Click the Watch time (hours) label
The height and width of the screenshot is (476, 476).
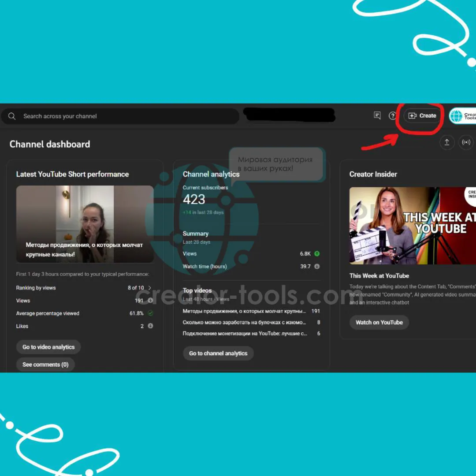click(x=205, y=267)
